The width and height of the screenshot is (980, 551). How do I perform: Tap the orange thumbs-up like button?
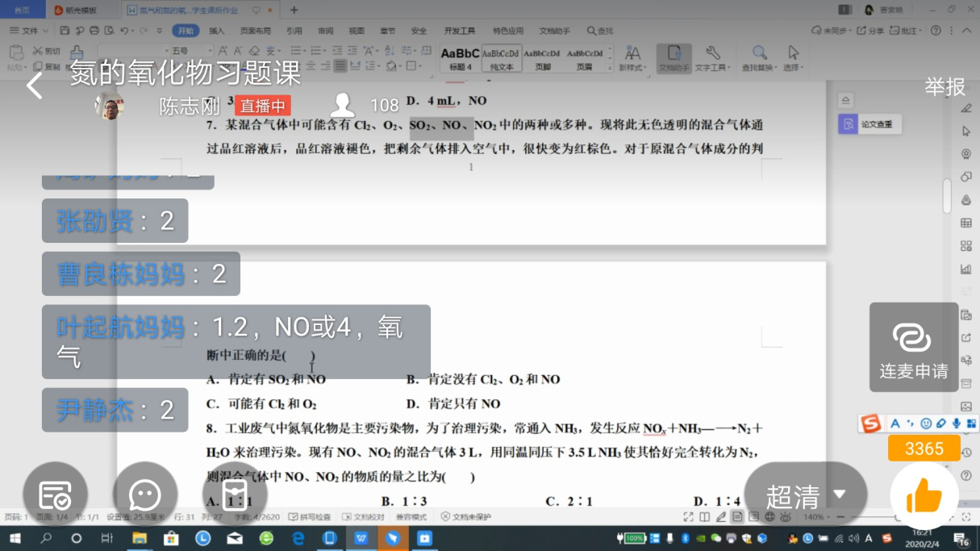(x=924, y=496)
